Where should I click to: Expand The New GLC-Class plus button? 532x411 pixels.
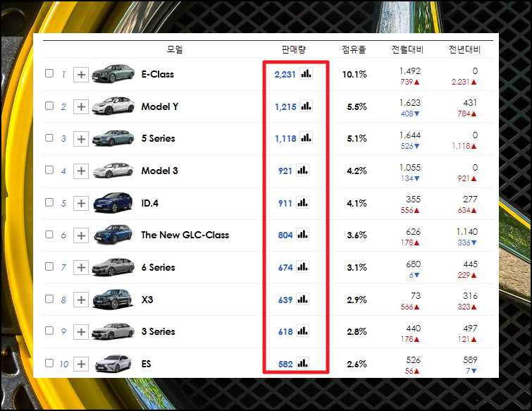(81, 235)
